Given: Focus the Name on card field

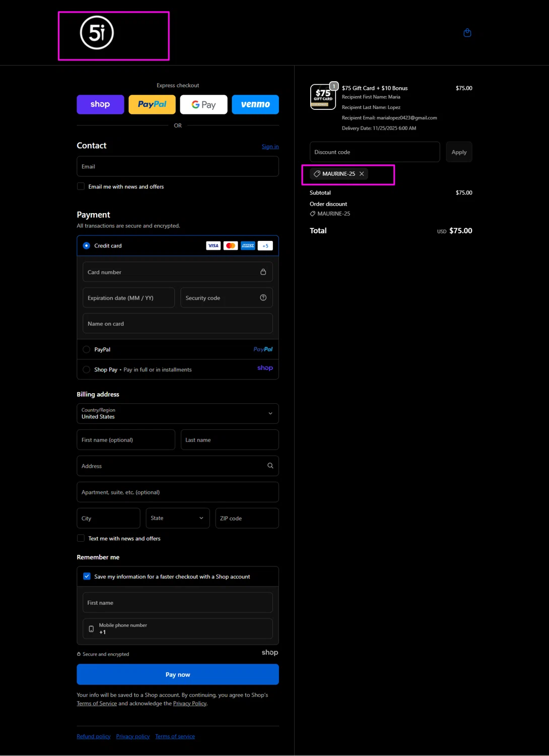Looking at the screenshot, I should point(178,324).
